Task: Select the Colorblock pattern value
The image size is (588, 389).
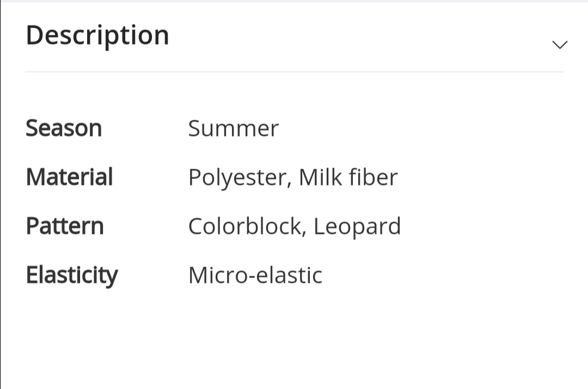Action: coord(245,226)
